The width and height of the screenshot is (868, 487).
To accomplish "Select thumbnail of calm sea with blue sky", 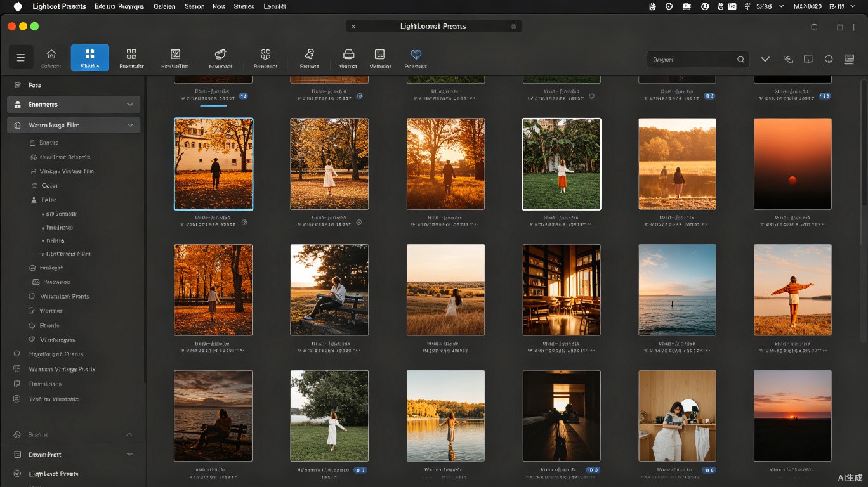I will pyautogui.click(x=677, y=290).
